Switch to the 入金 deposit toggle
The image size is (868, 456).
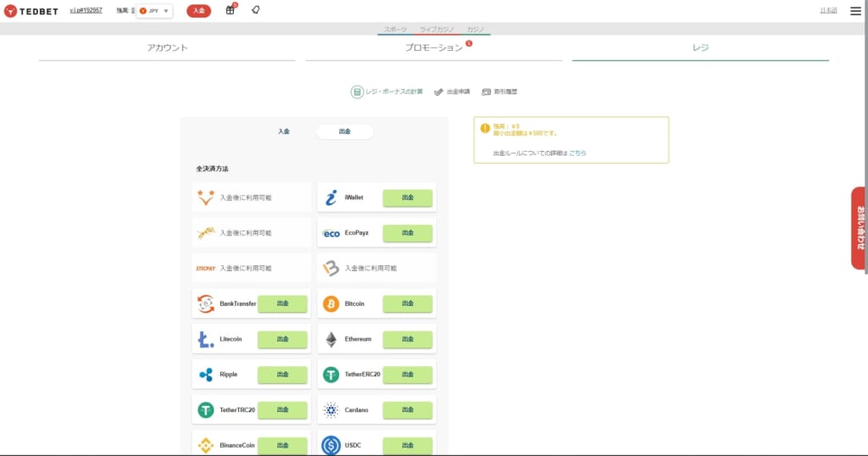click(x=284, y=131)
